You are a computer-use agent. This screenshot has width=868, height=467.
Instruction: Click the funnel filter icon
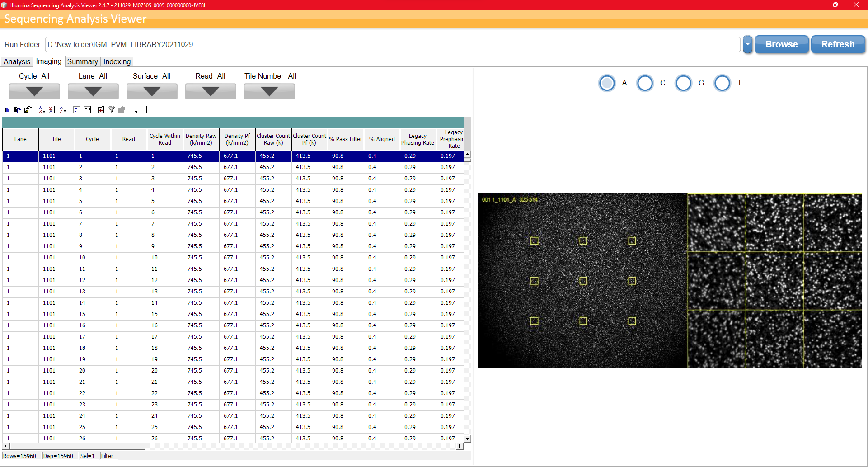pos(112,110)
